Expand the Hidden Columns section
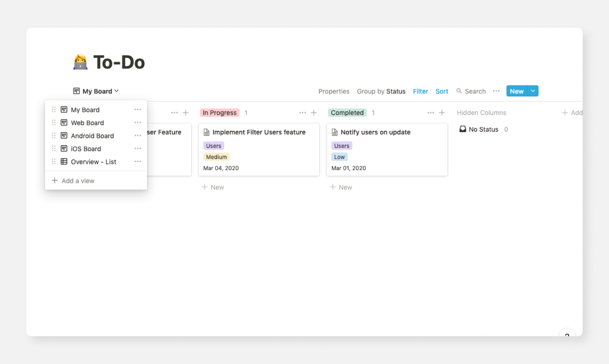This screenshot has height=364, width=609. pyautogui.click(x=481, y=113)
